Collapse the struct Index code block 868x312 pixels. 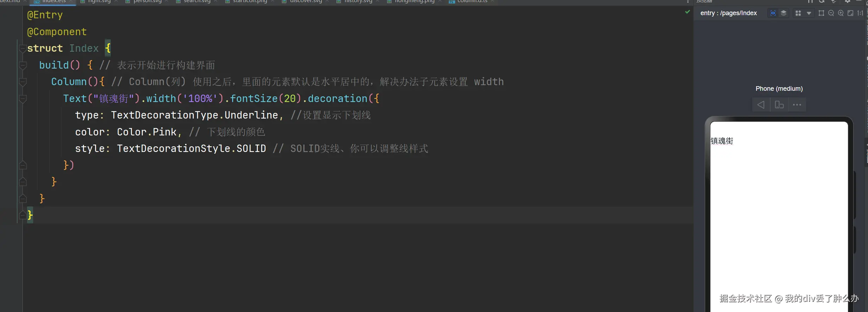[23, 49]
